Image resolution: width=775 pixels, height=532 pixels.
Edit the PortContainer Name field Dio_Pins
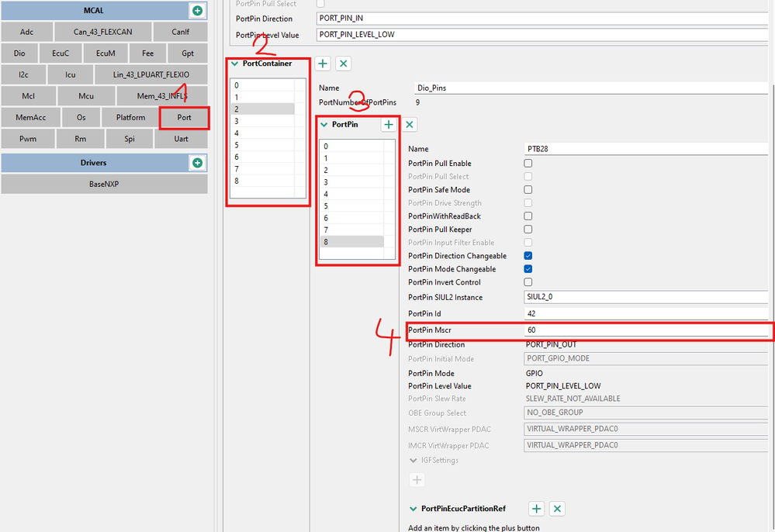[591, 88]
